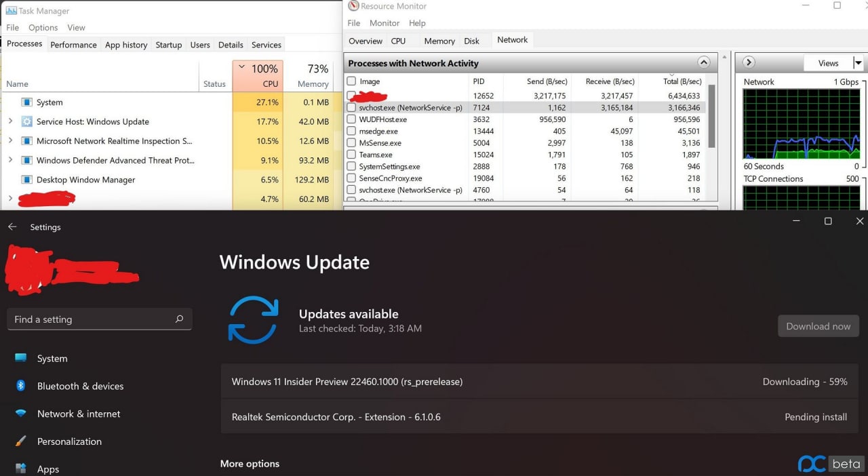Viewport: 868px width, 476px height.
Task: Sort by the Memory column header
Action: click(313, 75)
